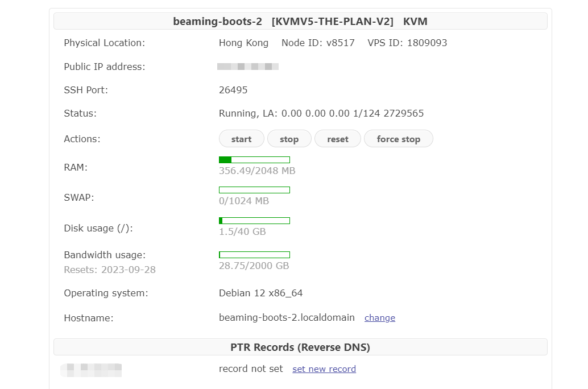Viewport: 588px width, 389px height.
Task: Click the Bandwidth usage progress bar
Action: (x=254, y=255)
